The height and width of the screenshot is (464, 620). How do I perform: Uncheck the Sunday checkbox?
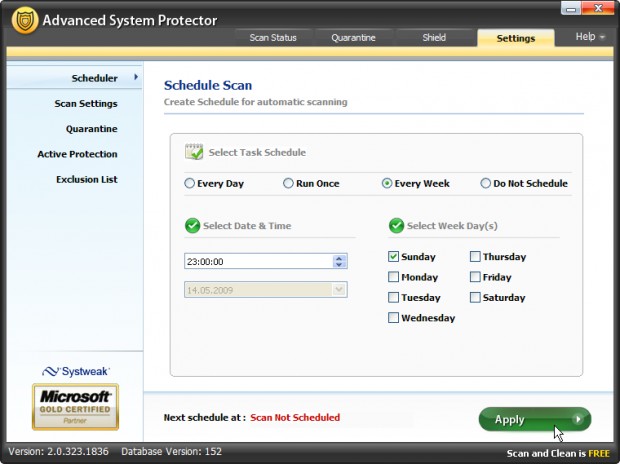click(393, 256)
